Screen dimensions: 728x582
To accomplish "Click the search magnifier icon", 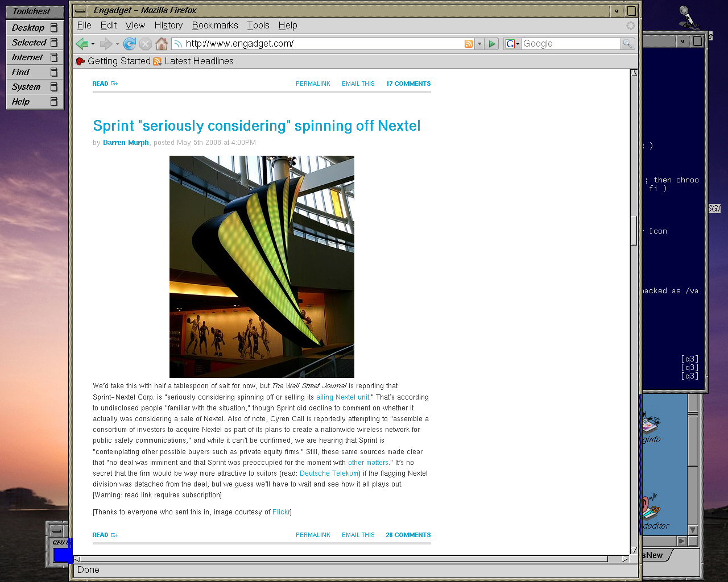I will pyautogui.click(x=628, y=44).
